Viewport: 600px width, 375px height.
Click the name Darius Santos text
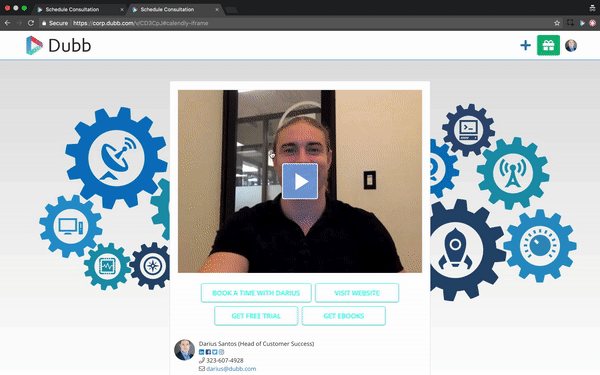click(217, 344)
